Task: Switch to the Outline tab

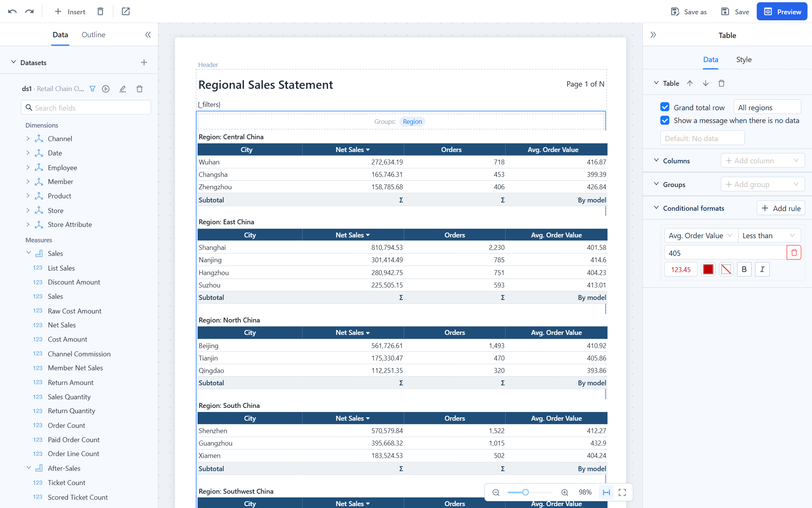Action: pos(94,35)
